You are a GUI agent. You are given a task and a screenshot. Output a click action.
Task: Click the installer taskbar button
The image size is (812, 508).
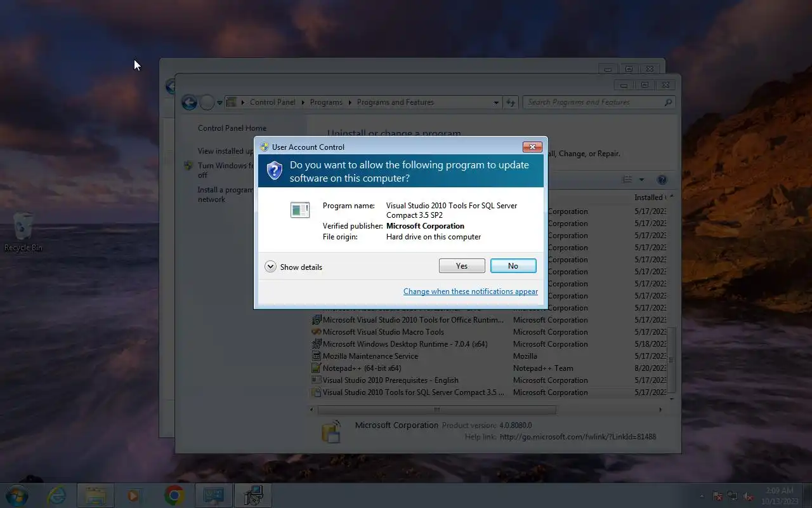point(252,495)
